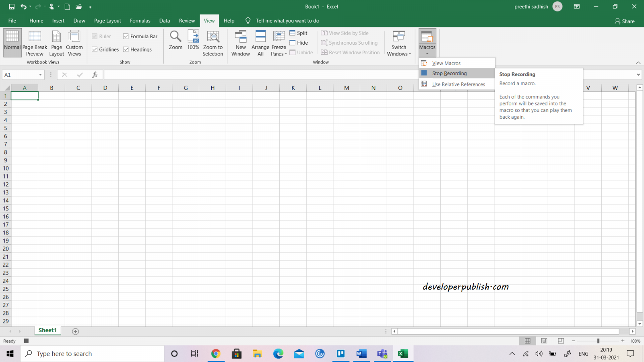The height and width of the screenshot is (362, 644).
Task: Enable the Formula Bar checkbox
Action: point(126,36)
